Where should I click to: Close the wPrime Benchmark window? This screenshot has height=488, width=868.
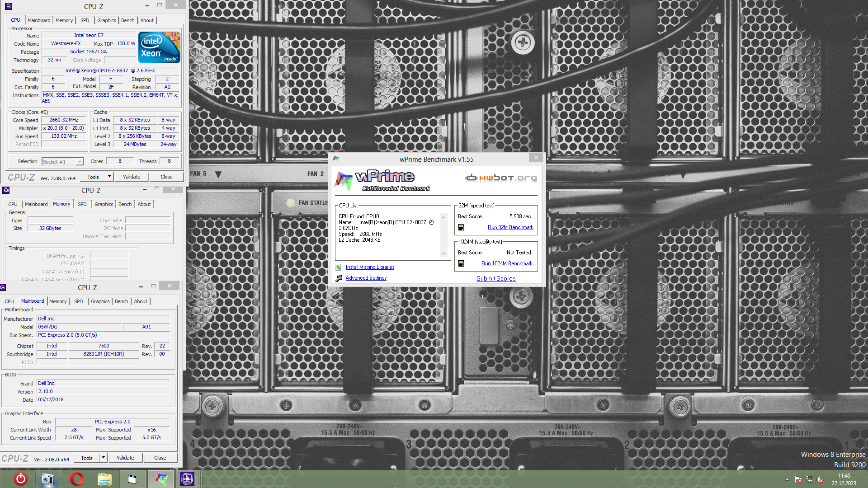(536, 157)
